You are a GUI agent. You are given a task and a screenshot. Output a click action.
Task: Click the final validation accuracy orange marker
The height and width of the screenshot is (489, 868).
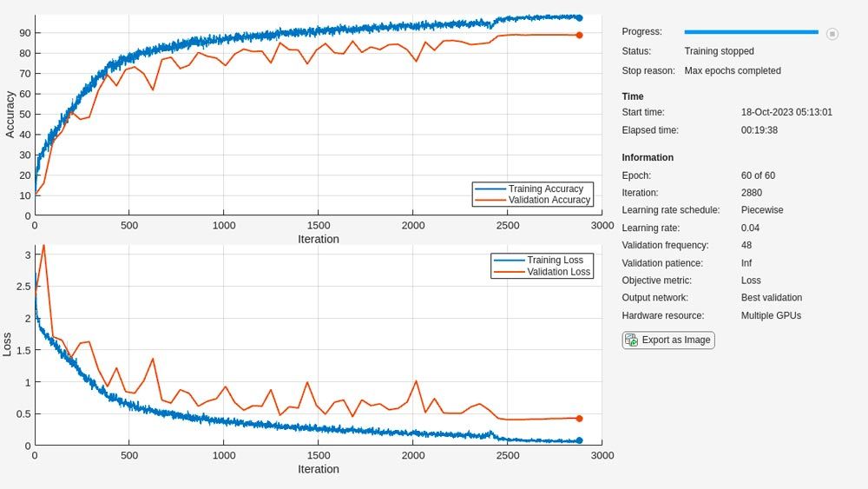pyautogui.click(x=579, y=35)
